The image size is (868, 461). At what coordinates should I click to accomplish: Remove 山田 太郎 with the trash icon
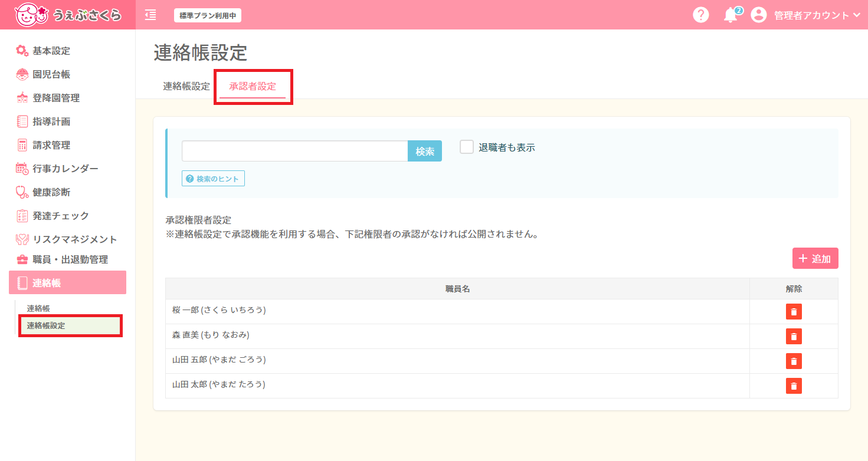794,386
